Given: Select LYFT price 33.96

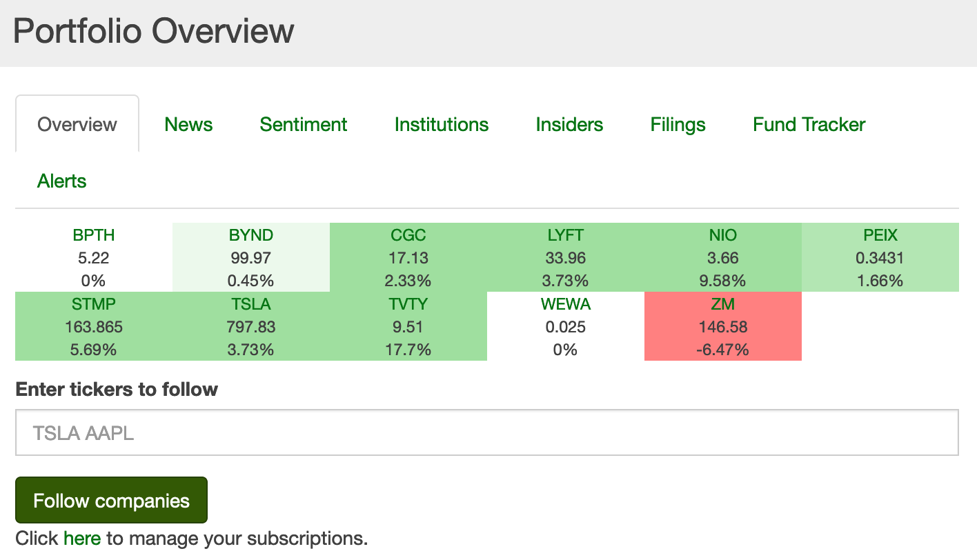Looking at the screenshot, I should click(566, 258).
